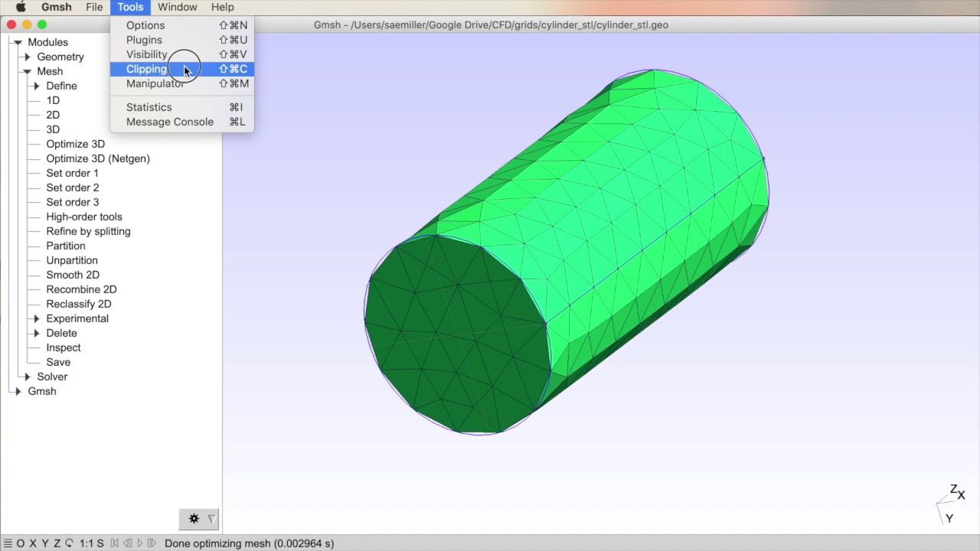Click Recombine 2D entry

click(81, 289)
